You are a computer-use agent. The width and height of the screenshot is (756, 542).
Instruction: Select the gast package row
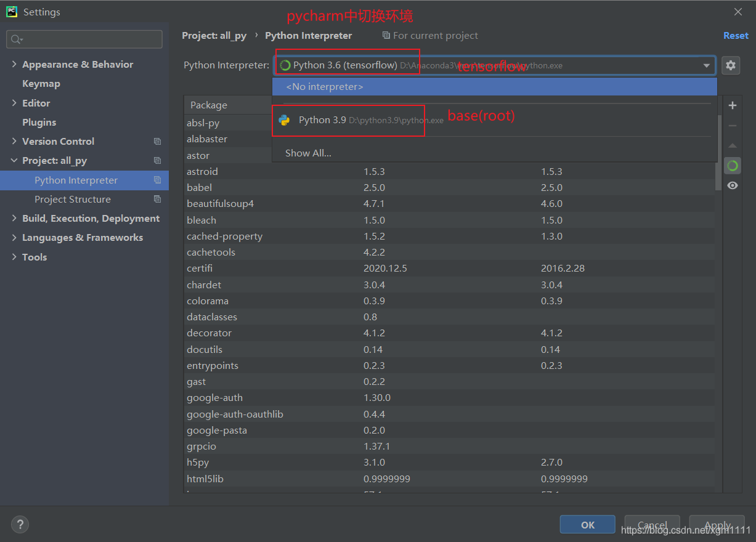[x=450, y=382]
